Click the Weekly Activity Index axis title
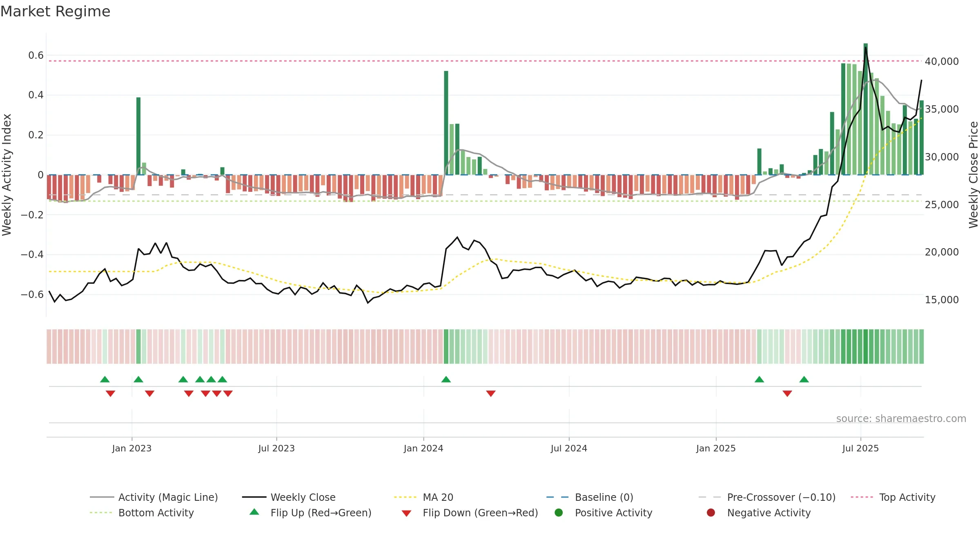This screenshot has width=980, height=551. coord(7,175)
